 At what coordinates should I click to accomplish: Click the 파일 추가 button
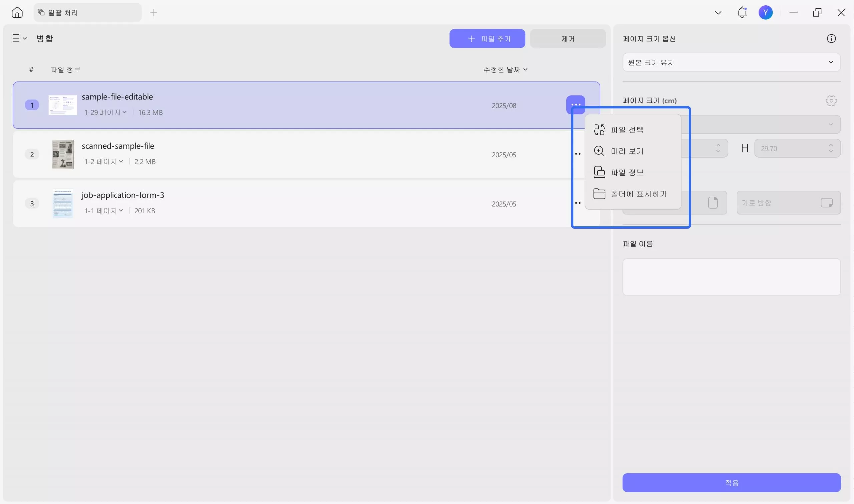pos(487,39)
